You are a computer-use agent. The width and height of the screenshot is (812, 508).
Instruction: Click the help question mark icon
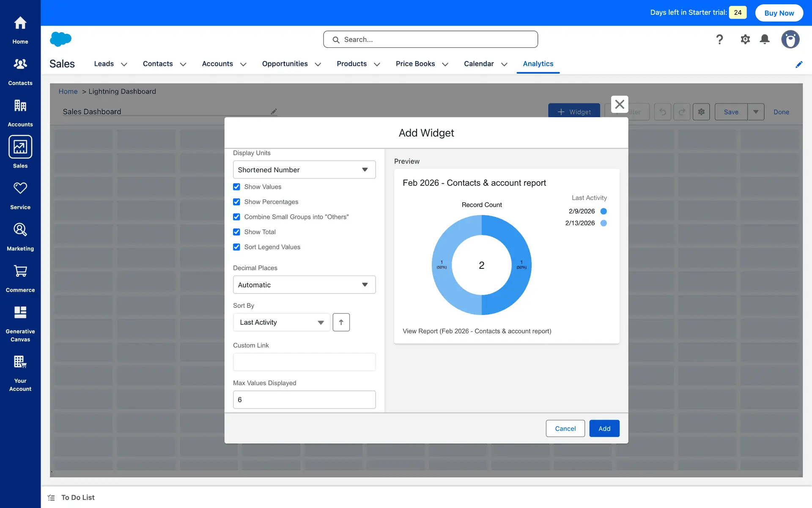[x=719, y=39]
